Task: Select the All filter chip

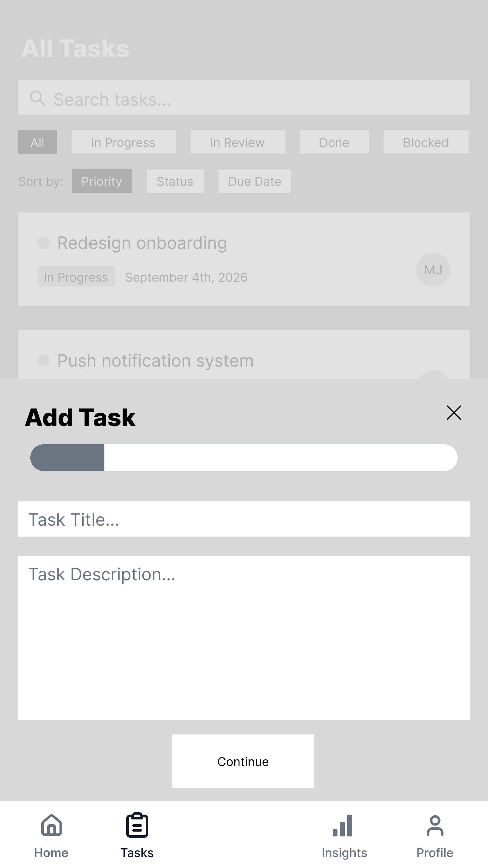Action: (37, 142)
